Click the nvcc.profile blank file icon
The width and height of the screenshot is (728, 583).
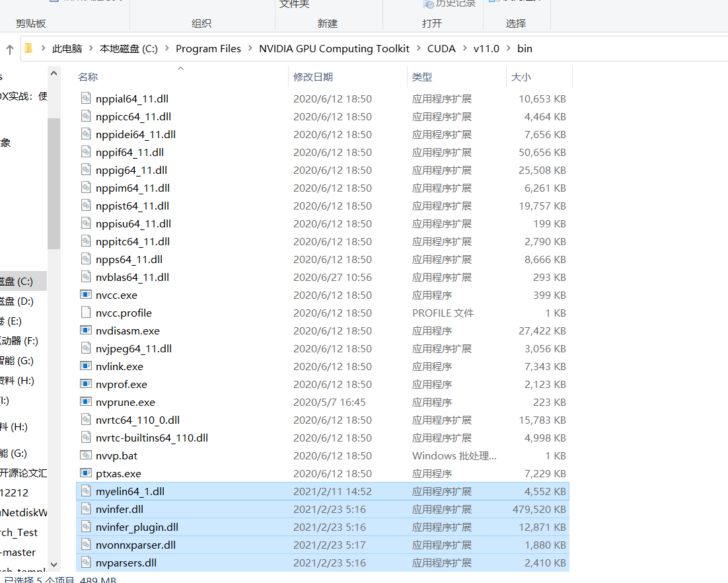(x=86, y=312)
